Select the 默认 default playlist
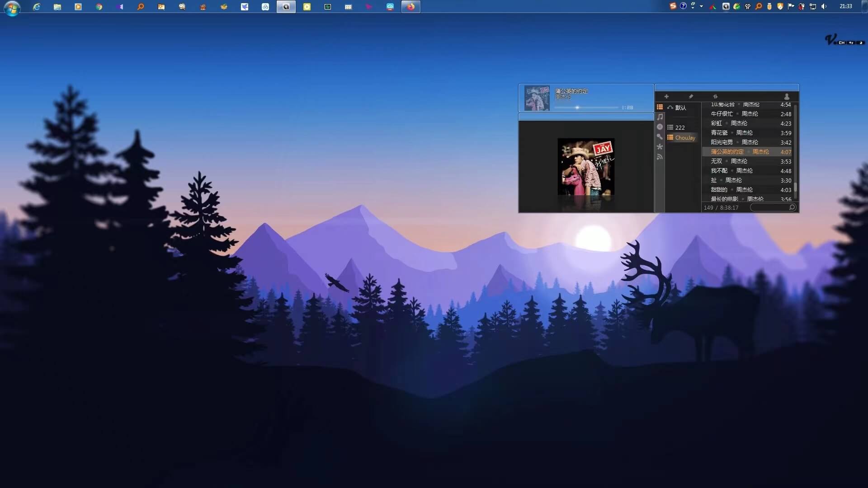Viewport: 868px width, 488px height. coord(682,108)
